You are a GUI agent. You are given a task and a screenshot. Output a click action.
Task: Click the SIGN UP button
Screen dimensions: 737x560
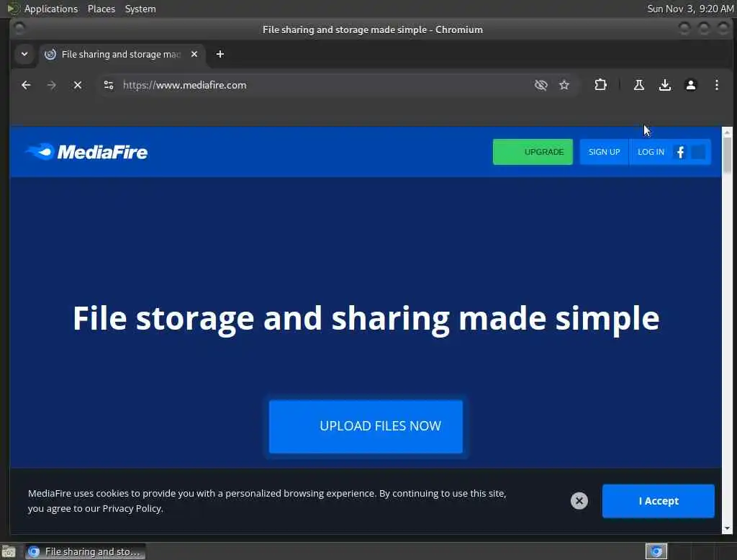coord(604,152)
